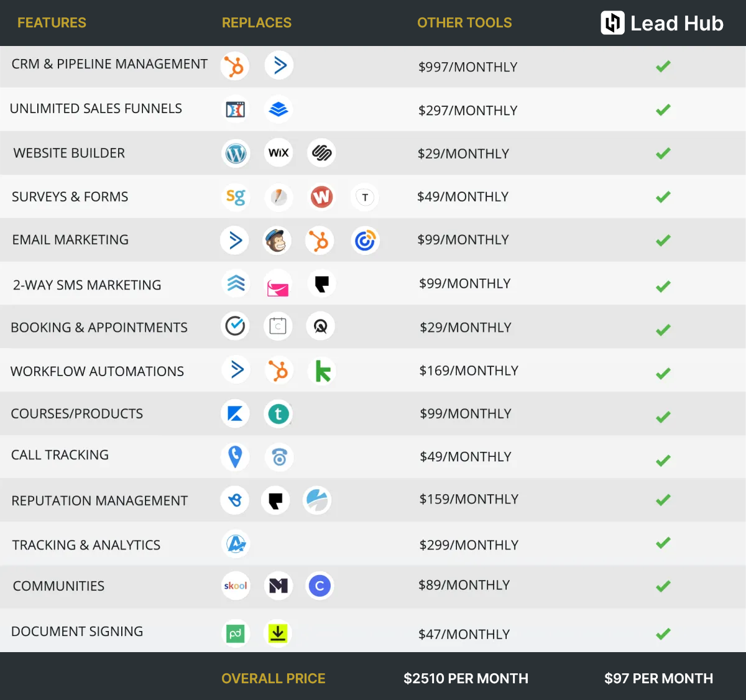Click the 'WORKFLOW AUTOMATIONS' feature label
The height and width of the screenshot is (700, 746).
tap(97, 371)
